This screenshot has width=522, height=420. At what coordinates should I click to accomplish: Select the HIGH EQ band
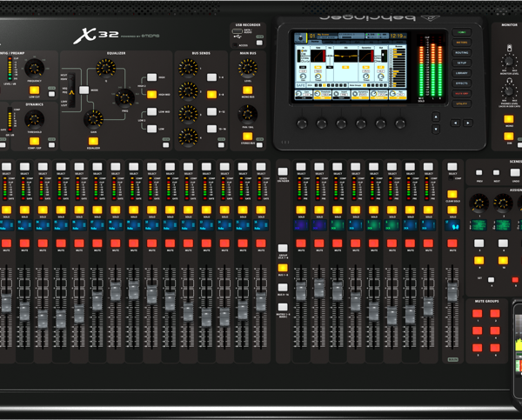point(151,77)
